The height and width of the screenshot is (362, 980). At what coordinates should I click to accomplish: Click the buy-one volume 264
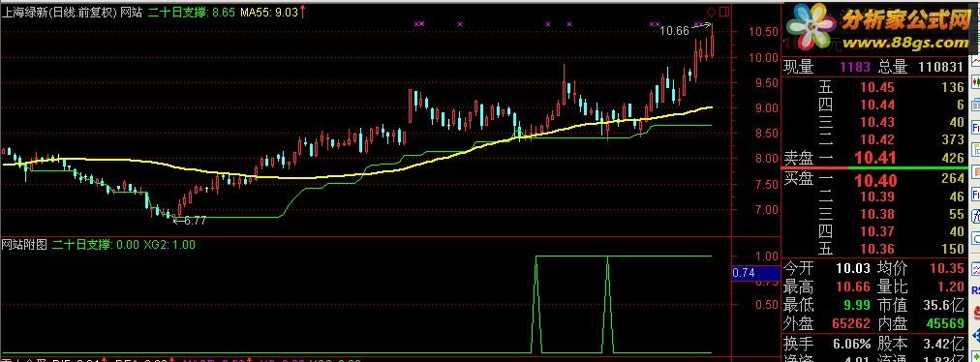click(x=954, y=179)
